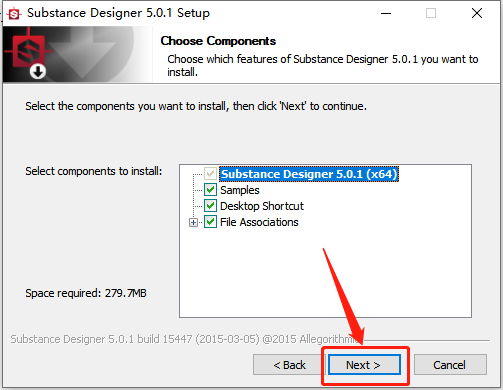Screen dimensions: 503x390
Task: Select the Desktop Shortcut row label
Action: pyautogui.click(x=262, y=206)
